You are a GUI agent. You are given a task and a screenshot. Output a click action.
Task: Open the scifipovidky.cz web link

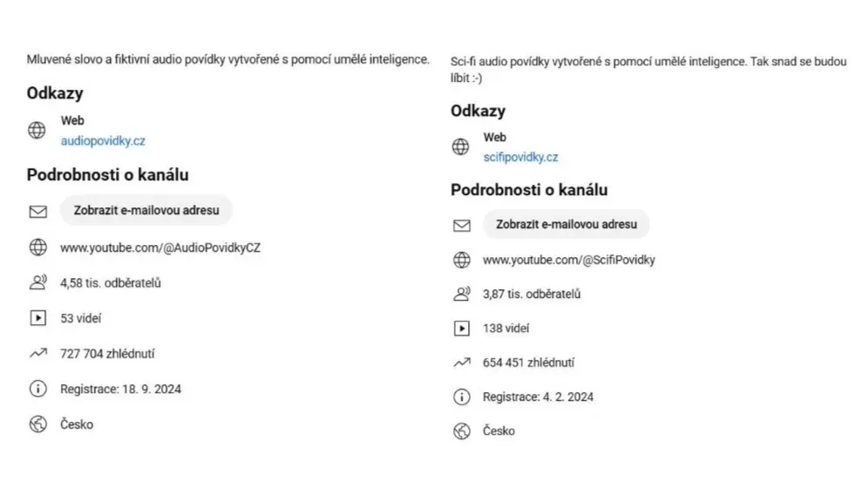click(x=520, y=158)
